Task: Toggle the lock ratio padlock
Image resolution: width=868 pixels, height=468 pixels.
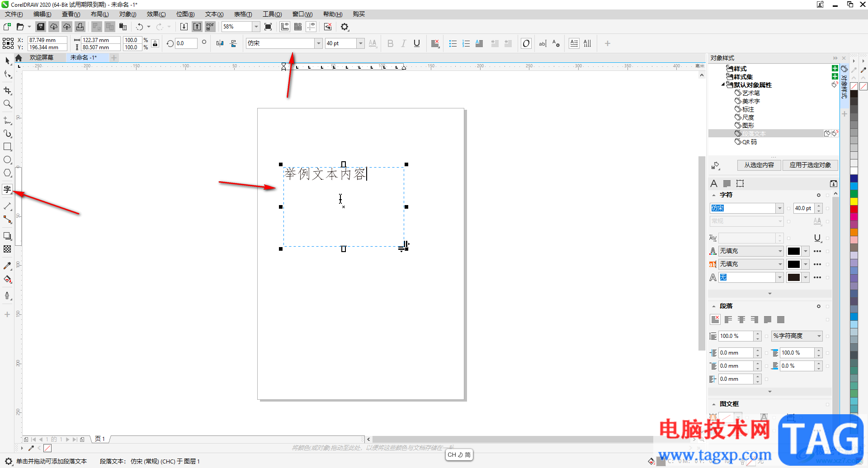Action: click(155, 43)
